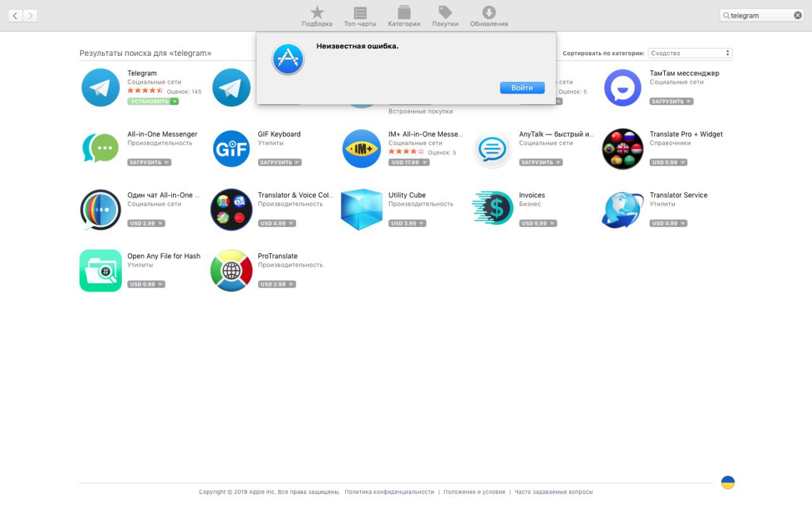Open the IM+ app icon
The height and width of the screenshot is (508, 812).
click(x=362, y=149)
